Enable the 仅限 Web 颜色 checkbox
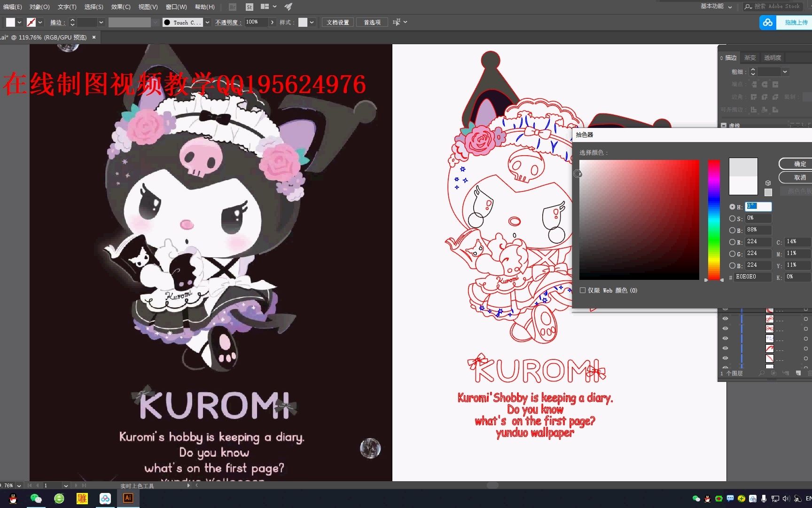The height and width of the screenshot is (508, 812). 583,291
